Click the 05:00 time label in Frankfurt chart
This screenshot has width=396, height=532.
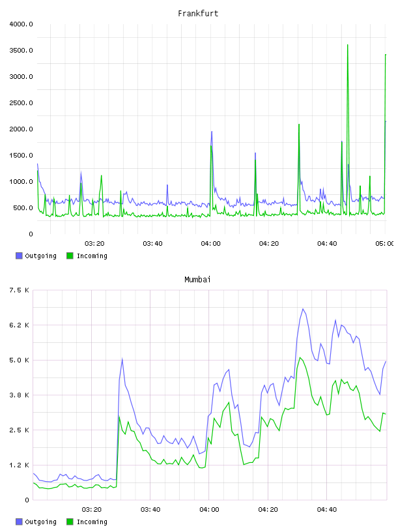[x=384, y=244]
